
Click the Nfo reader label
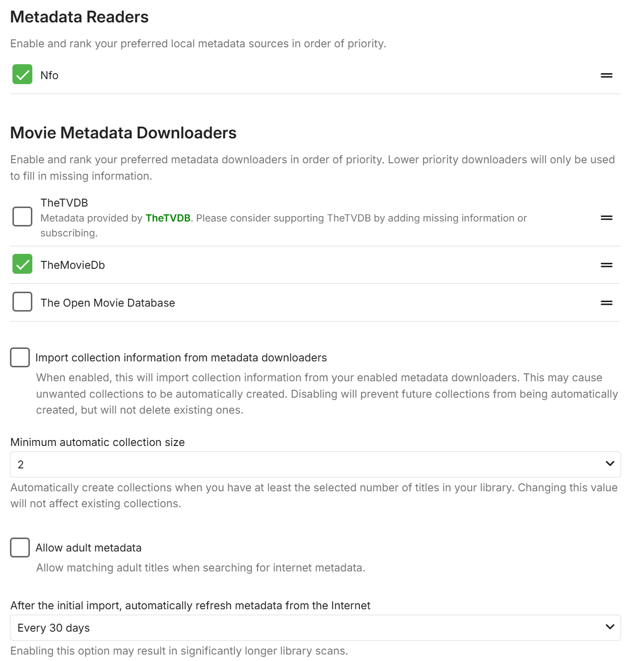point(49,76)
